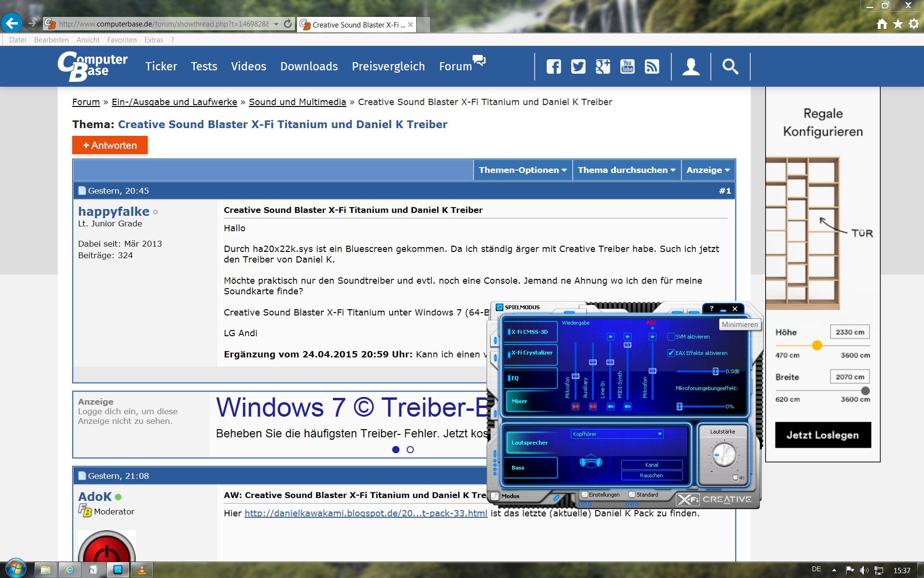Click the Antworten reply button
The width and height of the screenshot is (924, 578).
[110, 145]
